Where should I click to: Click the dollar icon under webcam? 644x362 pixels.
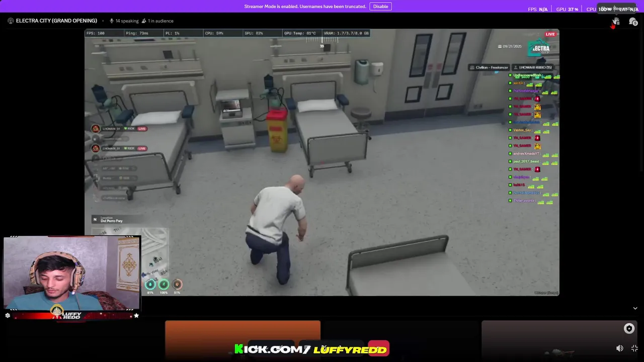tap(8, 315)
